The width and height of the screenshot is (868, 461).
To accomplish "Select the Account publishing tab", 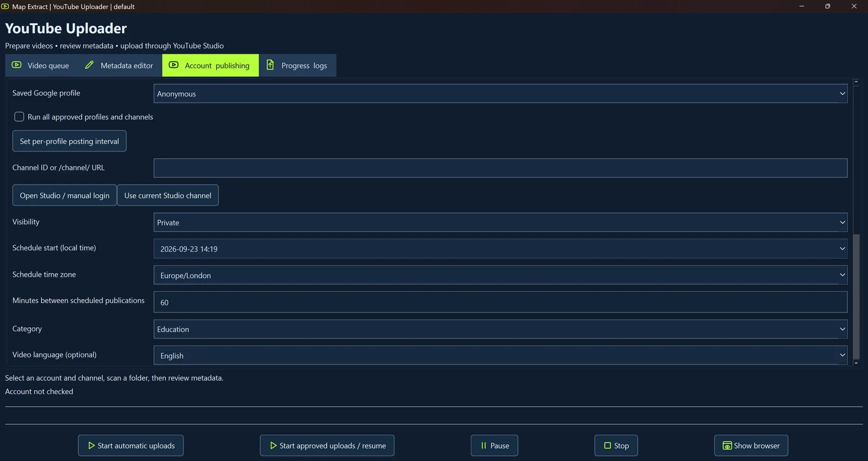I will 210,66.
